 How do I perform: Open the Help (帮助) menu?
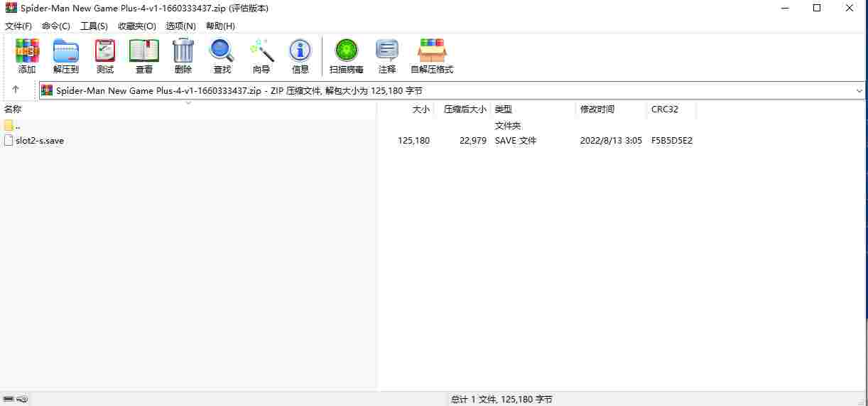[x=220, y=26]
